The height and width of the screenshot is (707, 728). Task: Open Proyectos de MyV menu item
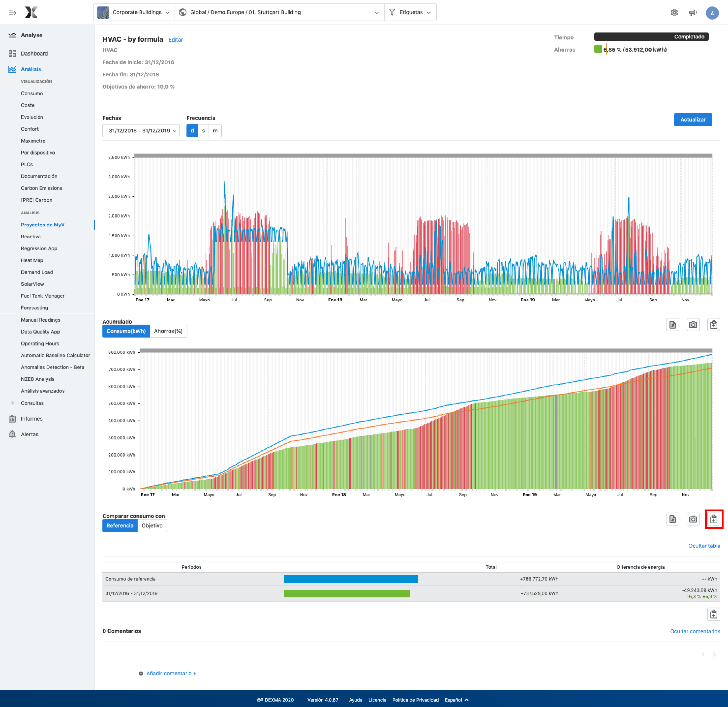click(x=43, y=225)
